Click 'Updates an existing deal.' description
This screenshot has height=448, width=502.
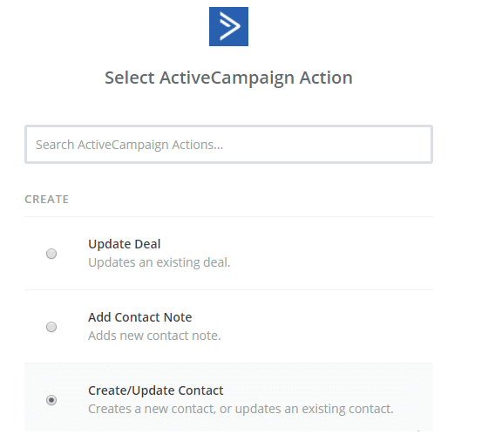click(159, 262)
